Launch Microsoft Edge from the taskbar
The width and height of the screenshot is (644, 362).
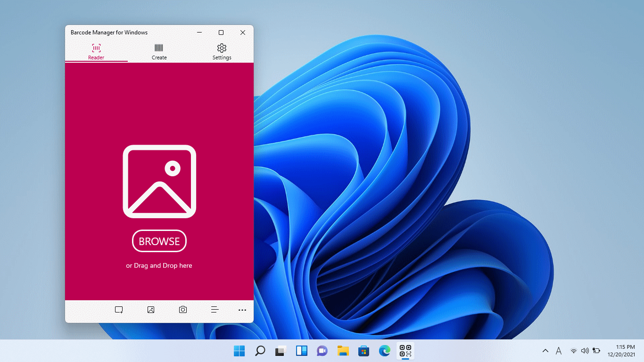[384, 351]
